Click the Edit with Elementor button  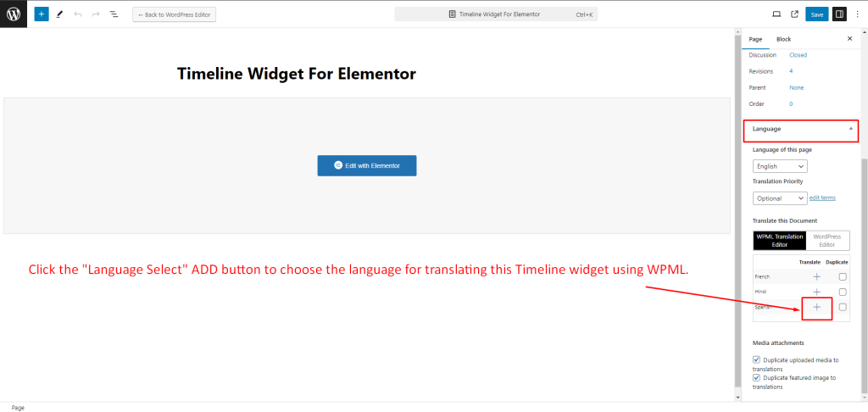pyautogui.click(x=367, y=165)
